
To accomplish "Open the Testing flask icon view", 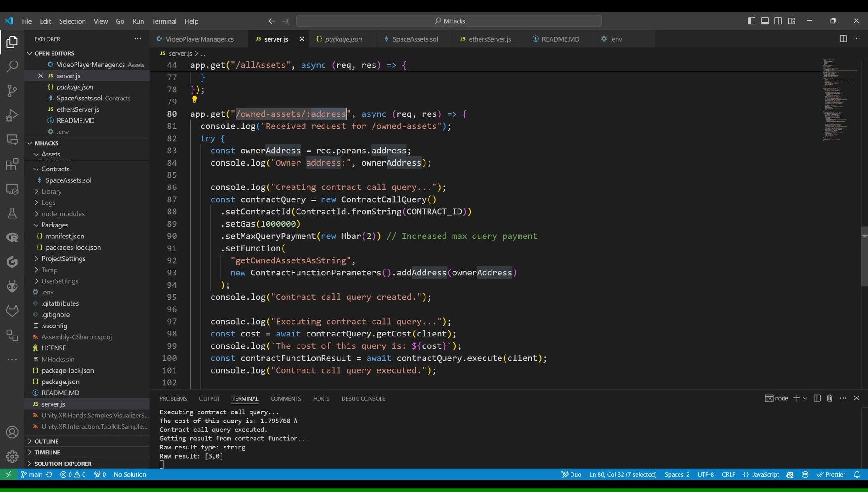I will [x=12, y=213].
